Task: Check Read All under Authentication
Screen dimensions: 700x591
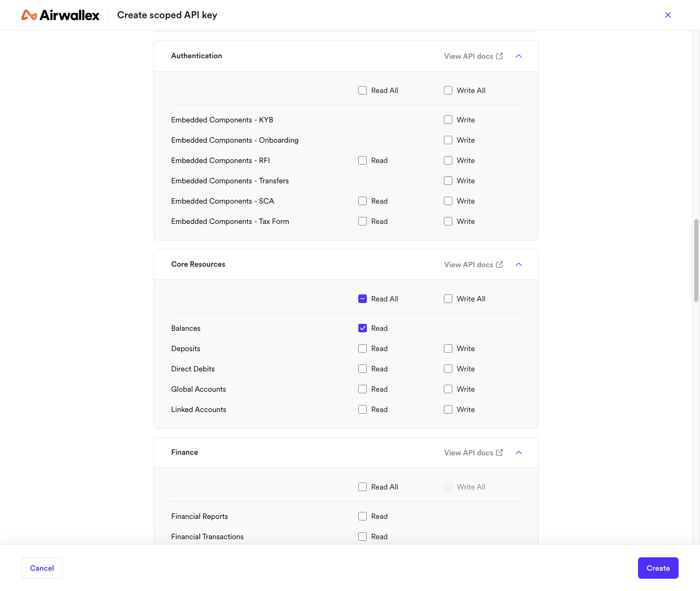Action: [363, 90]
